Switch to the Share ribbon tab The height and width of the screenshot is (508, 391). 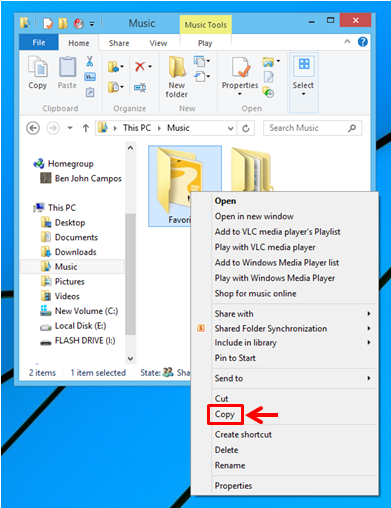click(119, 43)
